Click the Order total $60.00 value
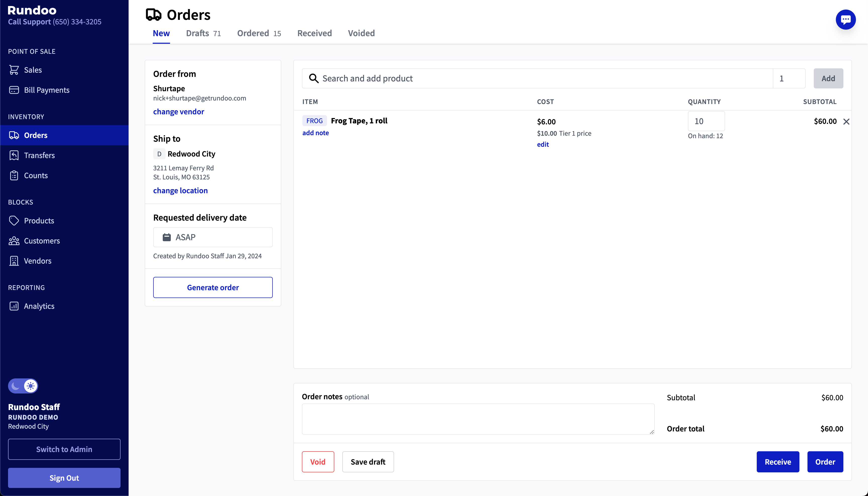868x496 pixels. [x=832, y=429]
